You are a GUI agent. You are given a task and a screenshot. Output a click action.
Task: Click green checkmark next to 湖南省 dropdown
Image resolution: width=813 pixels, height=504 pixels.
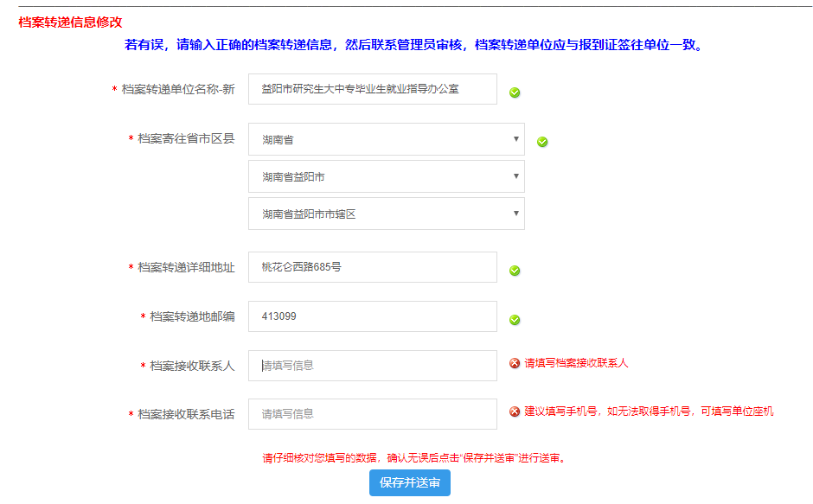[542, 142]
